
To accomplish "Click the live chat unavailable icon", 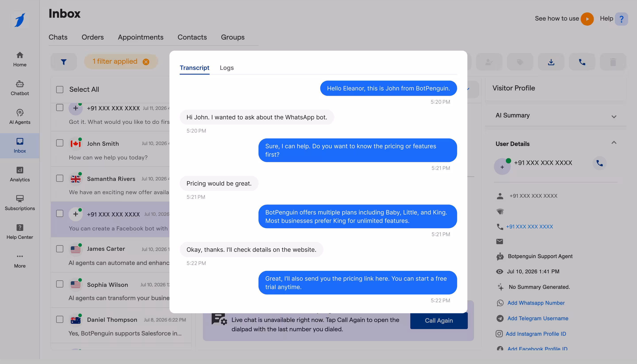I will [219, 319].
